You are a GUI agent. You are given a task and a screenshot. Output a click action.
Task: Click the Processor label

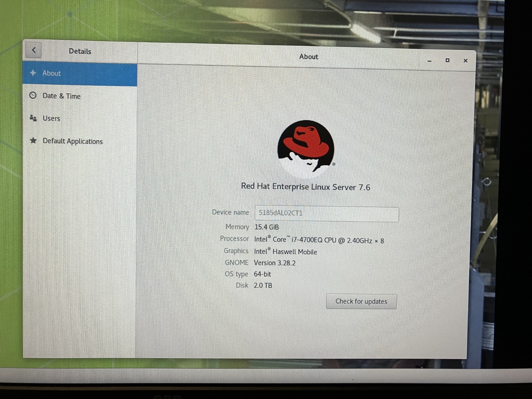(234, 239)
